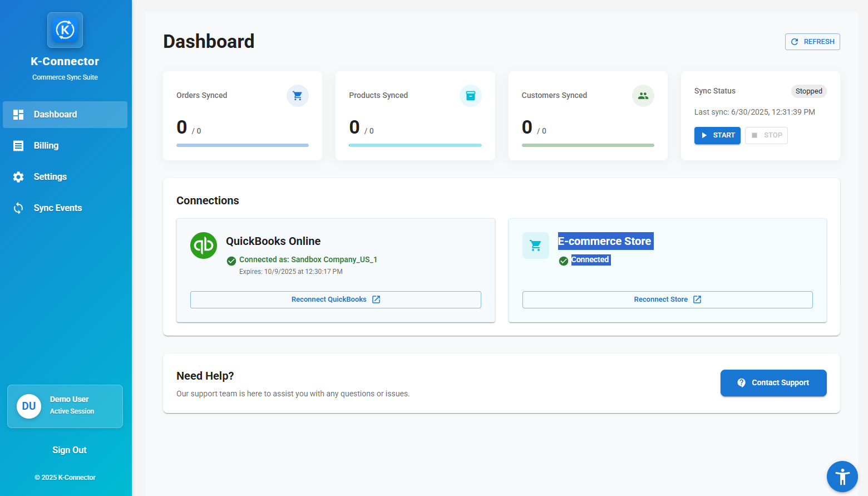Click the "Connections" section heading

[208, 200]
